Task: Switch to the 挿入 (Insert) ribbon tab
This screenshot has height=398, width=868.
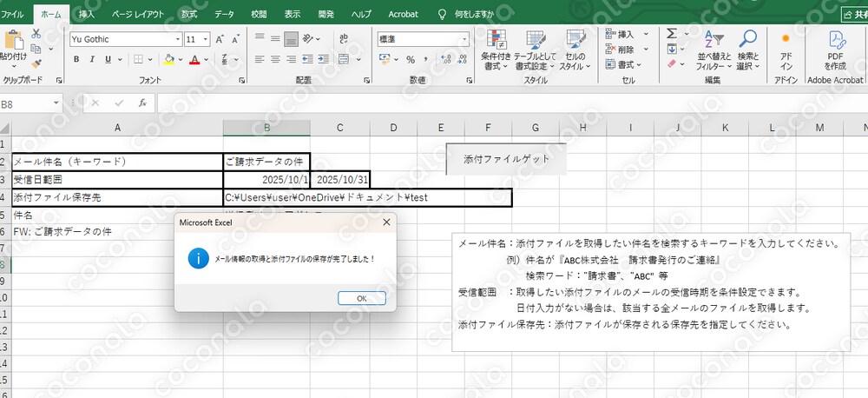Action: pos(86,15)
